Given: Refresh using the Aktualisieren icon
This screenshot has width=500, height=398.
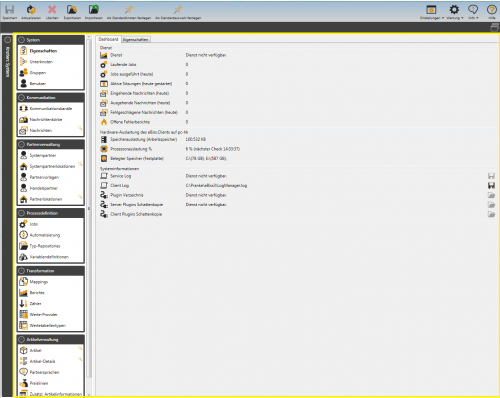Looking at the screenshot, I should coord(31,10).
